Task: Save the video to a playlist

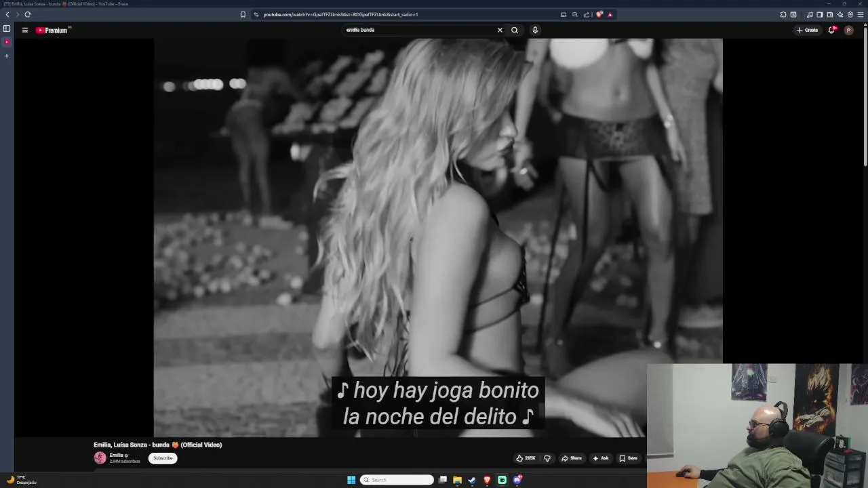Action: coord(628,458)
